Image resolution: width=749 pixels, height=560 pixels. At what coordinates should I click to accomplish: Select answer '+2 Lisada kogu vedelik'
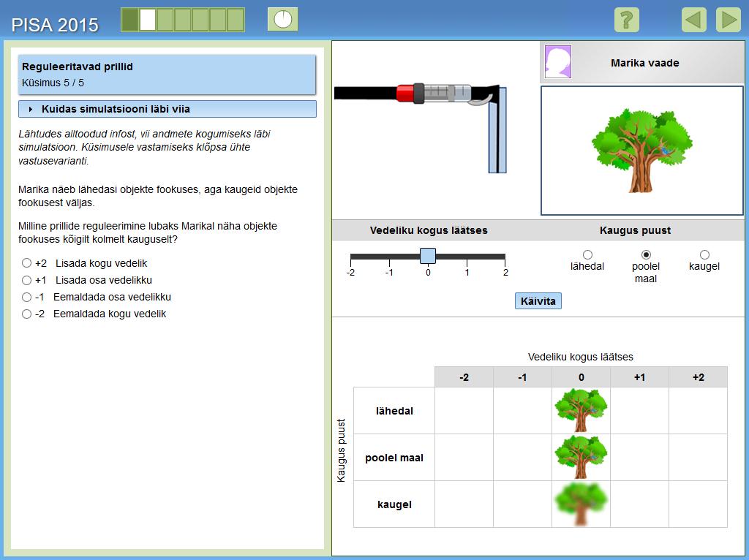(27, 263)
